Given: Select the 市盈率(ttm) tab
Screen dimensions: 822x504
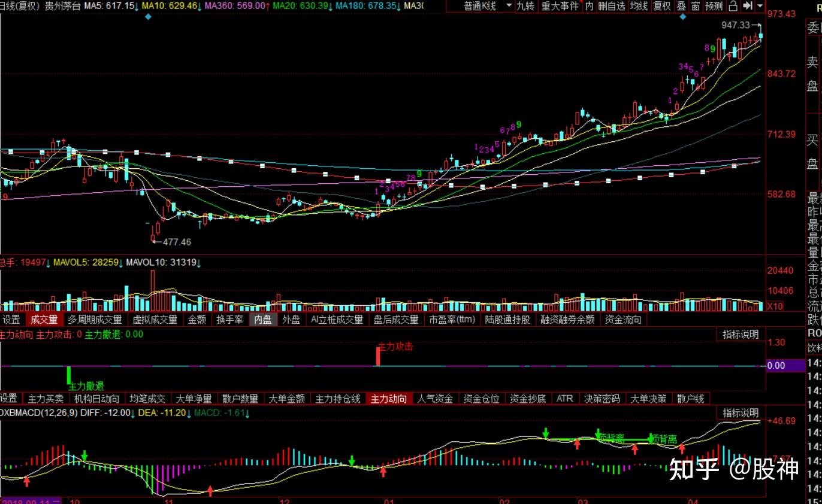Looking at the screenshot, I should click(x=452, y=320).
